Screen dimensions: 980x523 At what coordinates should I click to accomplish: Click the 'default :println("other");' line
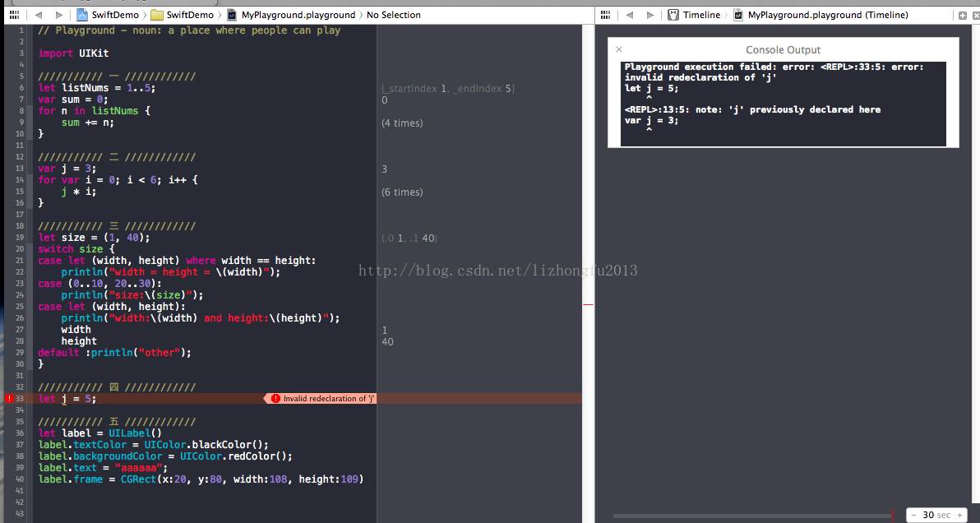pyautogui.click(x=114, y=353)
